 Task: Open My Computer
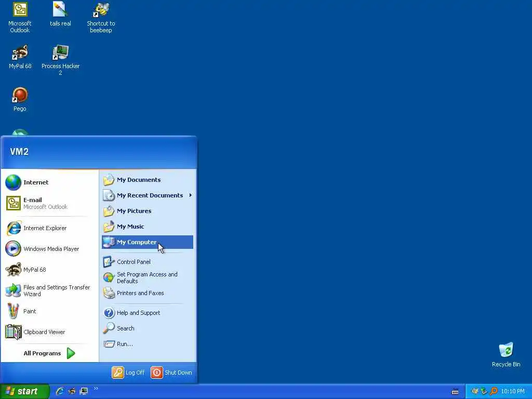pyautogui.click(x=148, y=242)
